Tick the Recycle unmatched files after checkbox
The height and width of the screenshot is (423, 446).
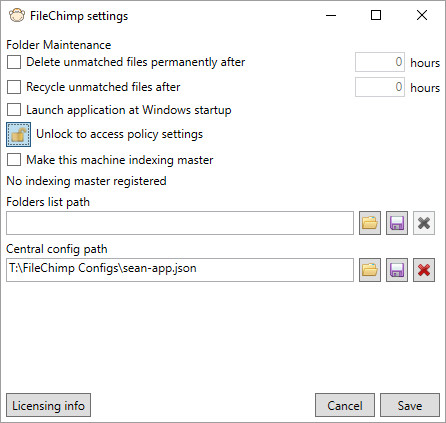(x=14, y=87)
